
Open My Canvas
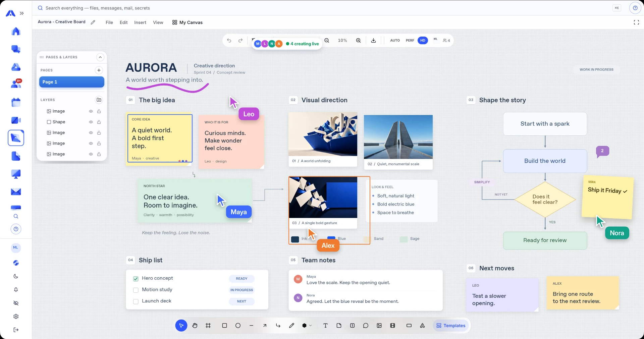(187, 22)
